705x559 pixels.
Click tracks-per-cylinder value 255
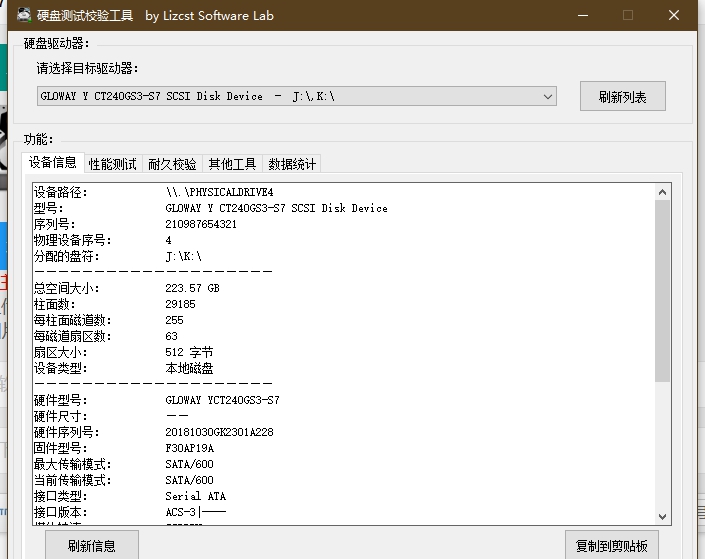(174, 320)
